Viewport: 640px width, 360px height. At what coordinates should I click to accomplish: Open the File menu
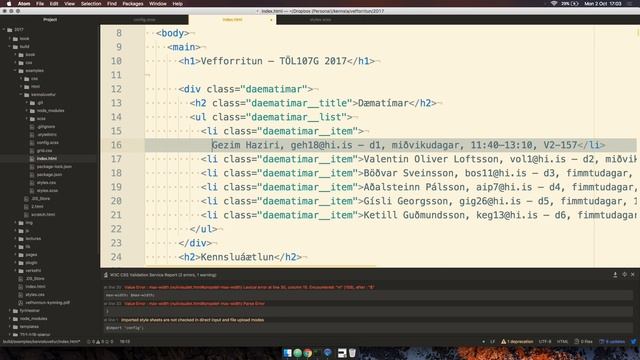coord(40,4)
